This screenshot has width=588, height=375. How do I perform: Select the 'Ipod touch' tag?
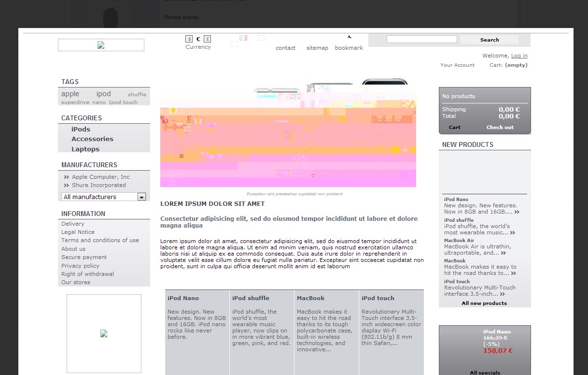123,102
